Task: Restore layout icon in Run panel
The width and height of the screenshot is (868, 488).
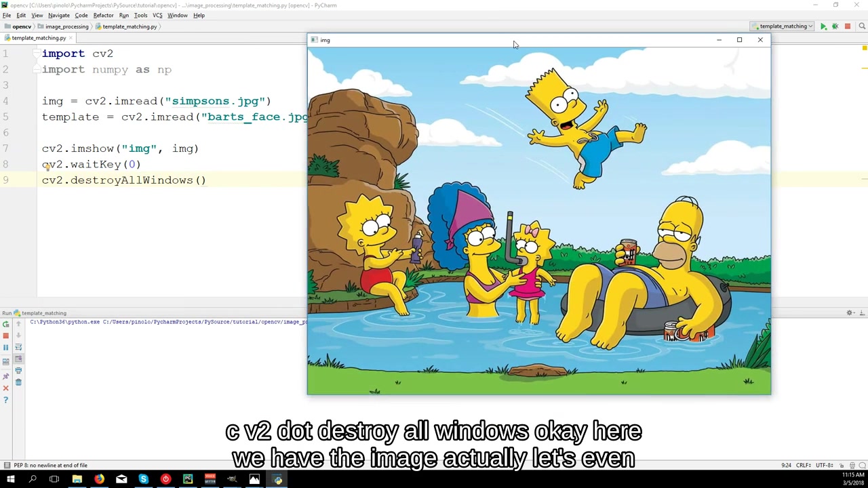Action: (x=6, y=362)
